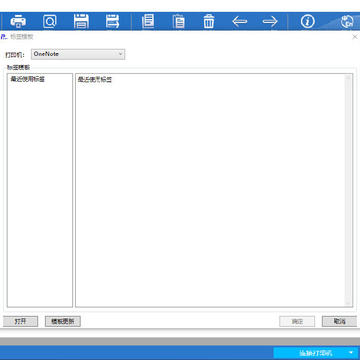Open the Info (i) icon
360x360 pixels.
click(x=307, y=22)
